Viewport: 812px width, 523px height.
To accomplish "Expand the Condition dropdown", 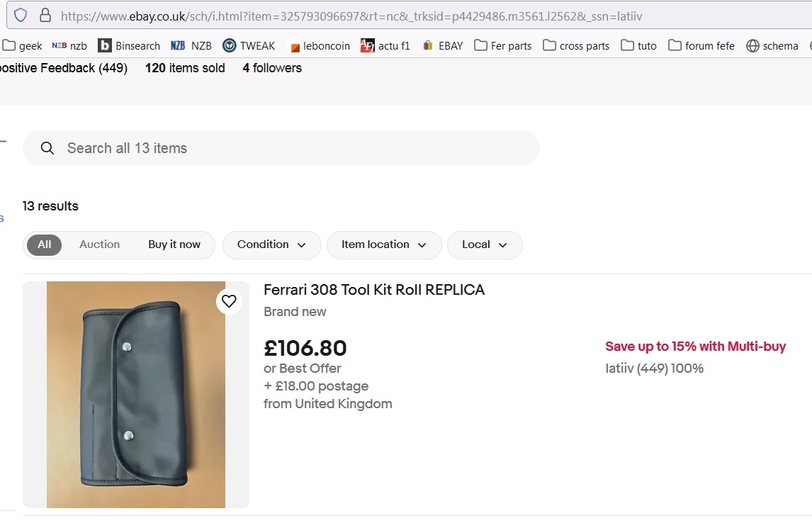I will click(x=271, y=244).
